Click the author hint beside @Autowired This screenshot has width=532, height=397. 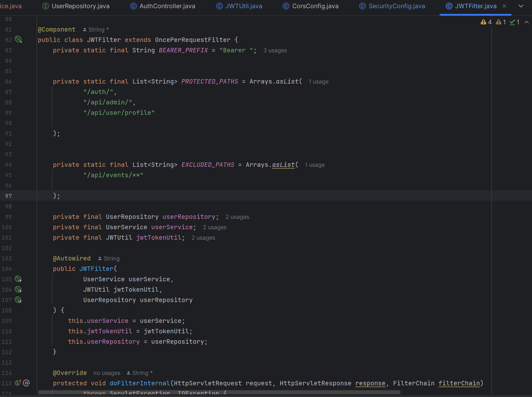tap(109, 259)
